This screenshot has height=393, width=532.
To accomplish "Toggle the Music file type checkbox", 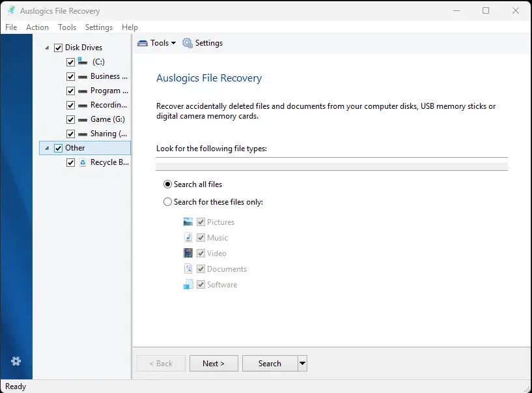I will [201, 237].
